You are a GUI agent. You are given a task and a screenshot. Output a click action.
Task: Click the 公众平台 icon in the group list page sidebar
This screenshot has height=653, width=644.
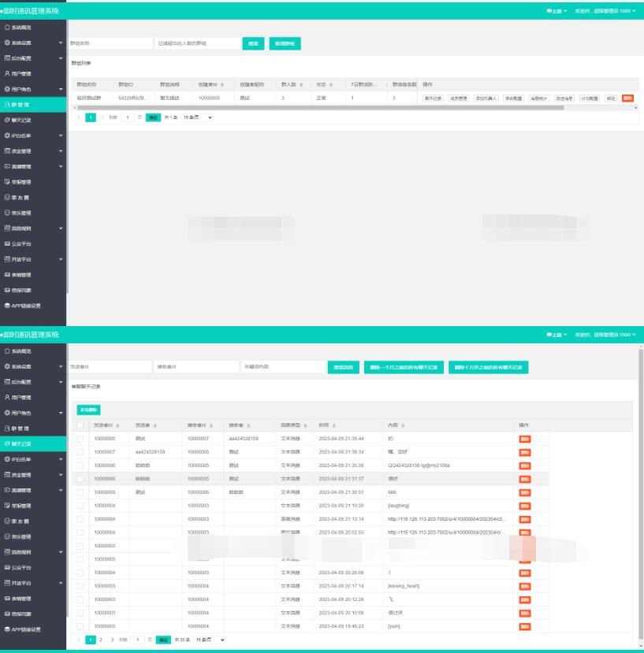pyautogui.click(x=7, y=243)
